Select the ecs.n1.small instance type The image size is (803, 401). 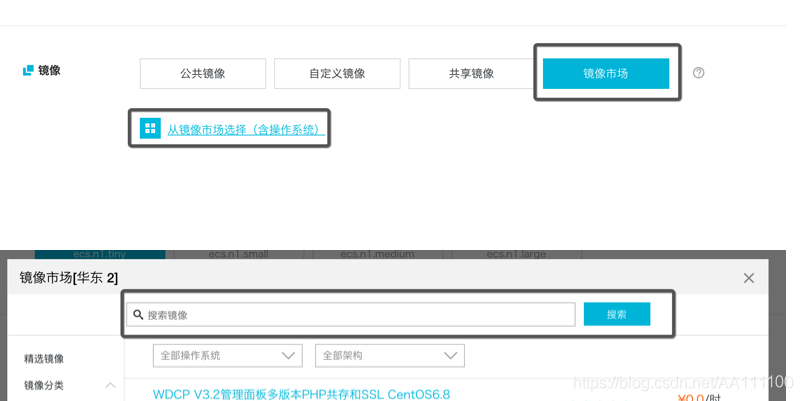(239, 254)
